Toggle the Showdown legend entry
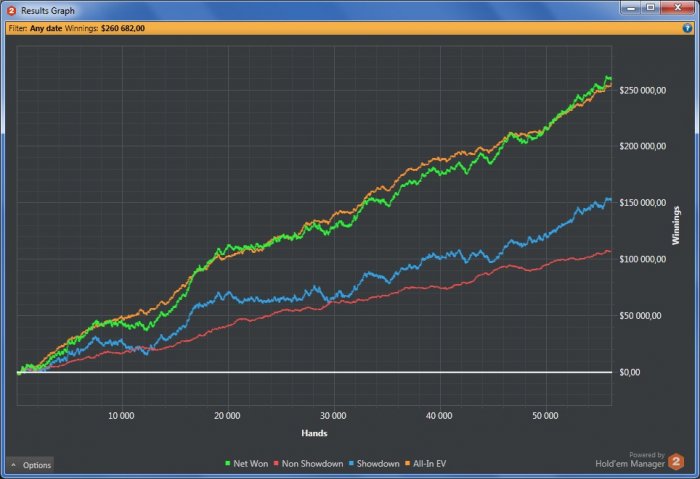700x479 pixels. [374, 464]
